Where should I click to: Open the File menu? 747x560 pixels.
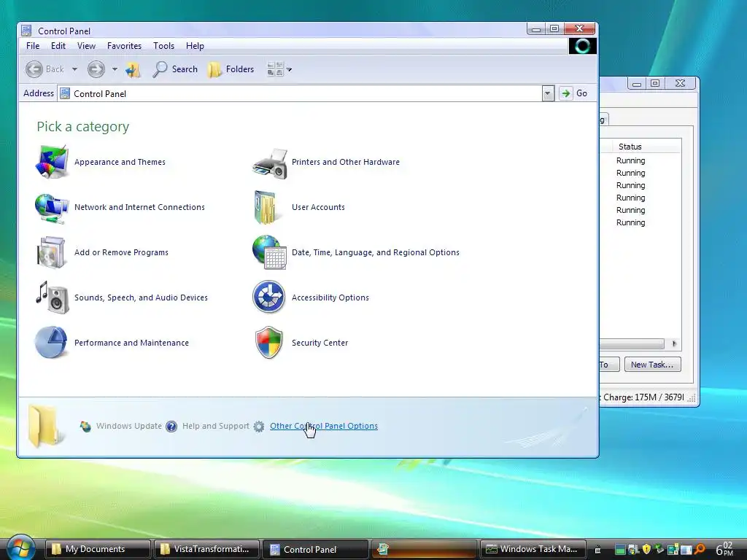(x=33, y=46)
